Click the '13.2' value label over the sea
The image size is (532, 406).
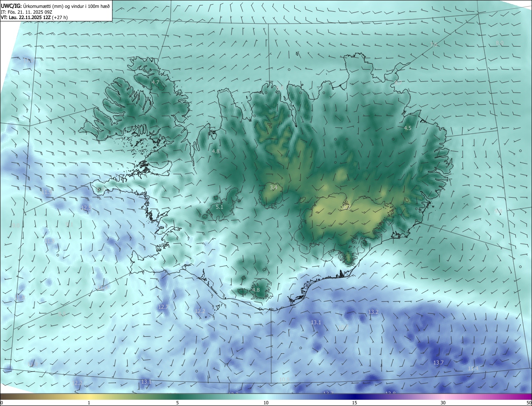373,312
